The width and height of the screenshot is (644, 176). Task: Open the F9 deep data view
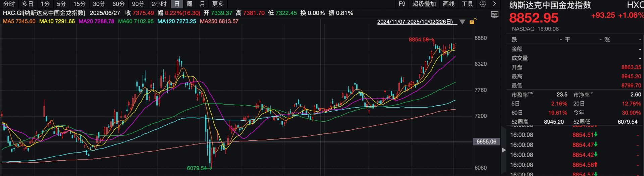click(402, 4)
